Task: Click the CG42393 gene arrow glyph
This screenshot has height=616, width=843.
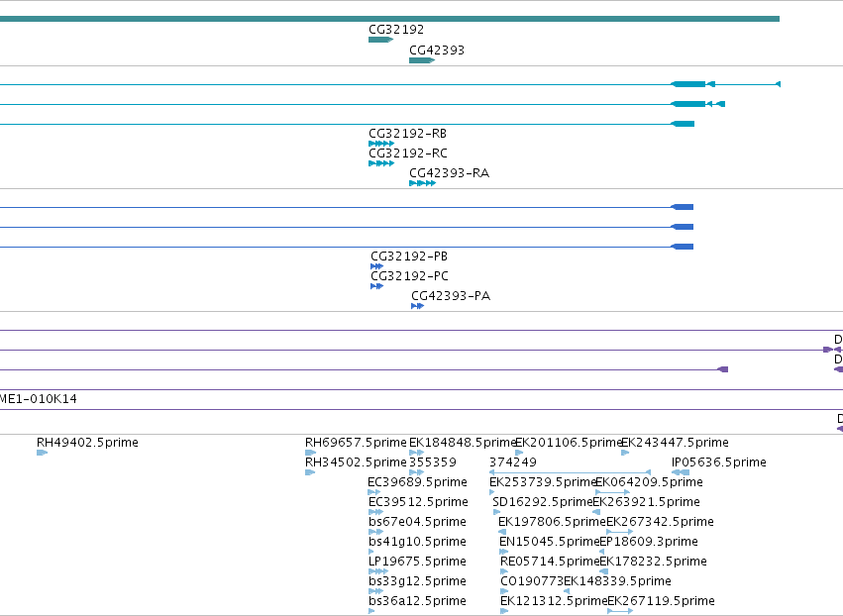Action: pyautogui.click(x=422, y=60)
